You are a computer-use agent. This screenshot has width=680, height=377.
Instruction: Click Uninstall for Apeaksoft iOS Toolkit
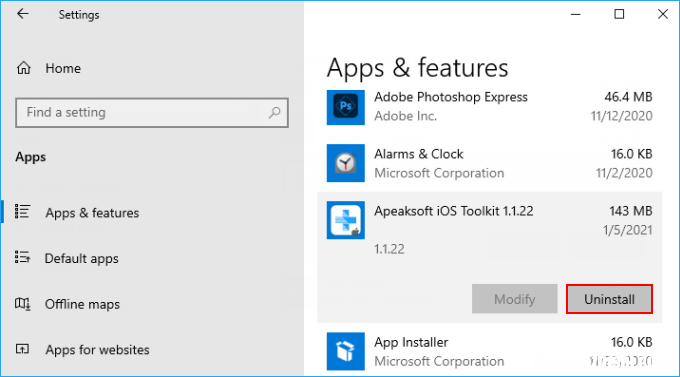tap(609, 299)
